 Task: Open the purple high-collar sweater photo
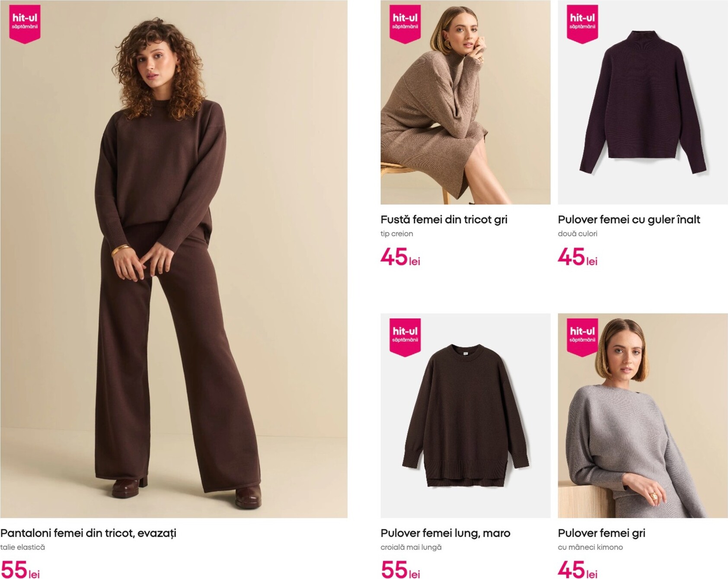click(643, 102)
